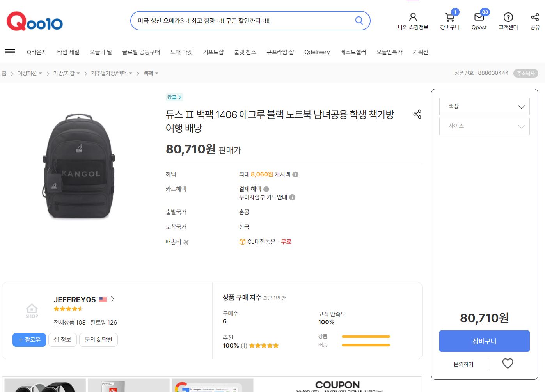
Task: Follow the seller with 팔로우 button
Action: pos(29,340)
